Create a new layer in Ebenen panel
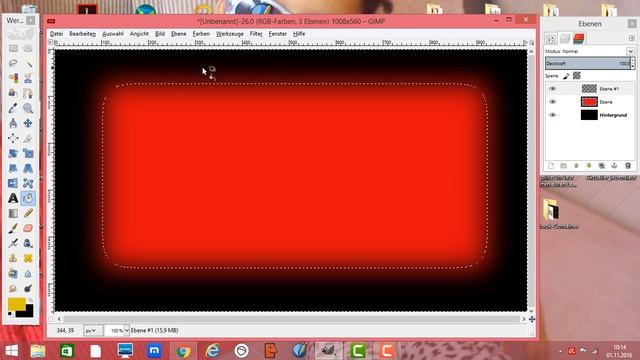640x360 pixels. [551, 166]
